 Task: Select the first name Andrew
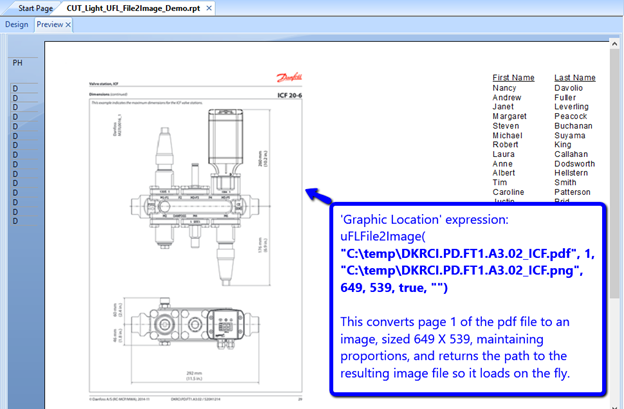507,97
